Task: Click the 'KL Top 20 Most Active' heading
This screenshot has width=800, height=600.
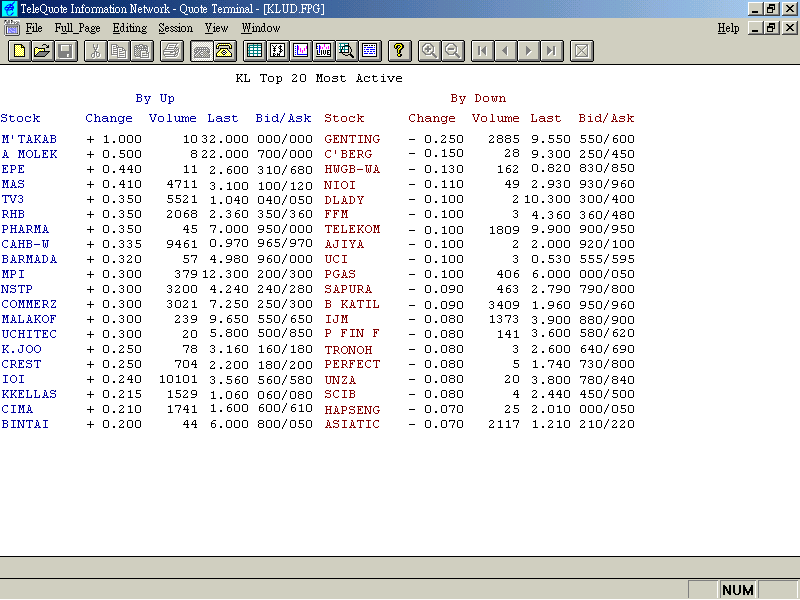Action: click(319, 78)
